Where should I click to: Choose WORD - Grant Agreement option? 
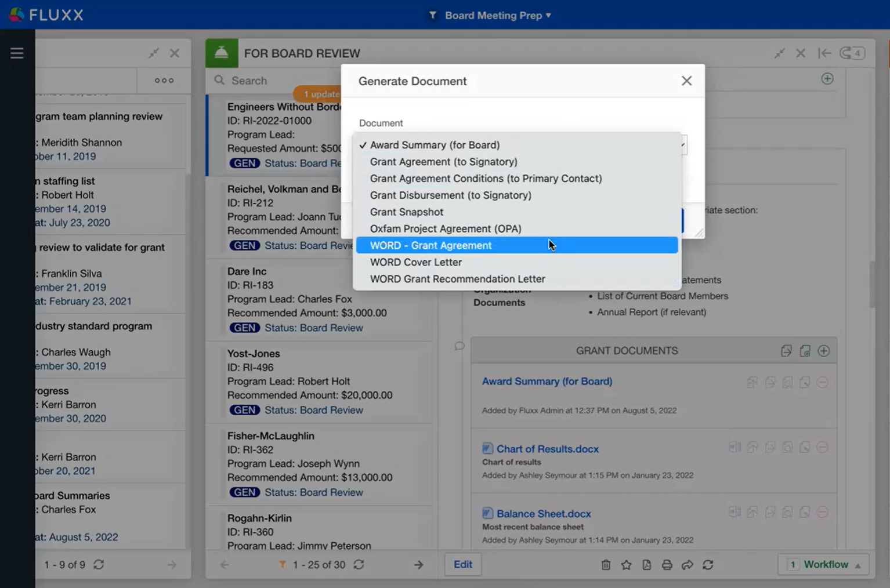click(517, 245)
